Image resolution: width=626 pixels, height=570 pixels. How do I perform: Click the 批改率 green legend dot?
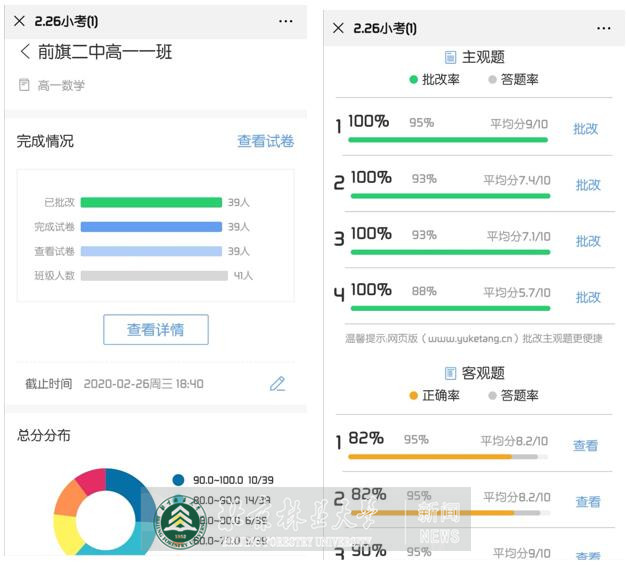[x=414, y=80]
